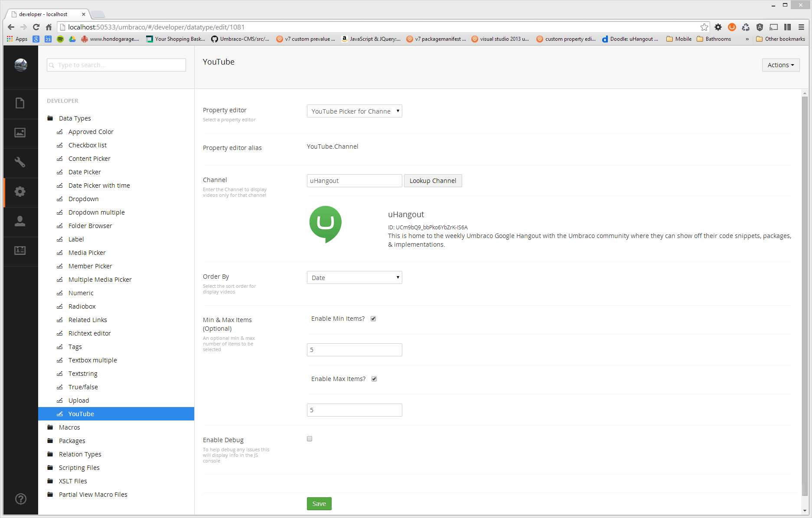The height and width of the screenshot is (518, 812).
Task: Click the green Save button
Action: point(319,504)
